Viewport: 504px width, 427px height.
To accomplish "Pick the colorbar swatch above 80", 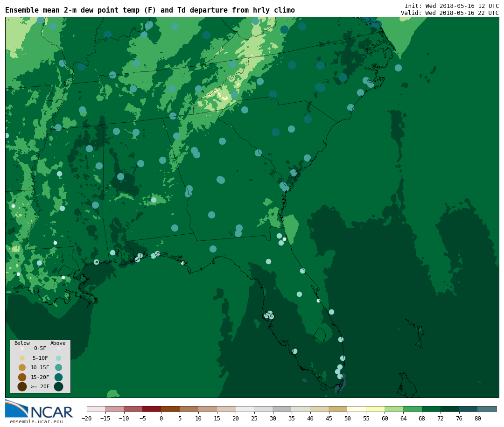I will [x=488, y=409].
